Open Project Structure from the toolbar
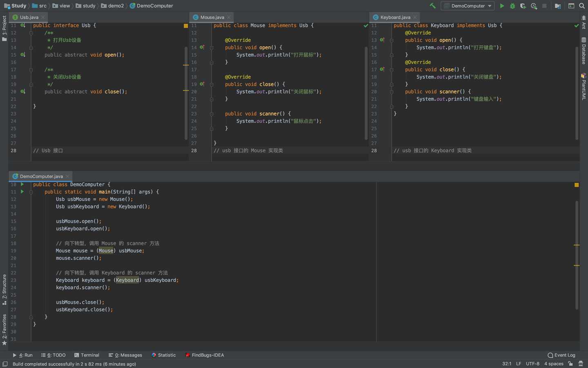 pos(558,6)
